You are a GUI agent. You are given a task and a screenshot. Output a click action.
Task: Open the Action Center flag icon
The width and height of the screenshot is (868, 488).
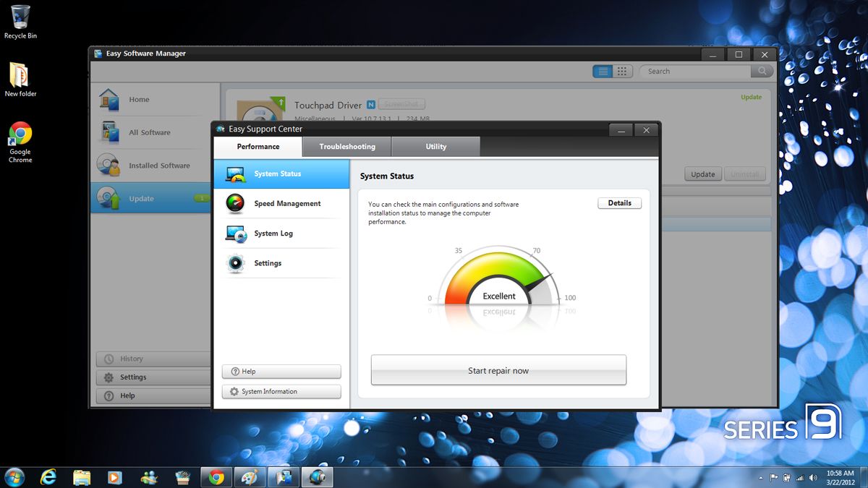pos(773,478)
